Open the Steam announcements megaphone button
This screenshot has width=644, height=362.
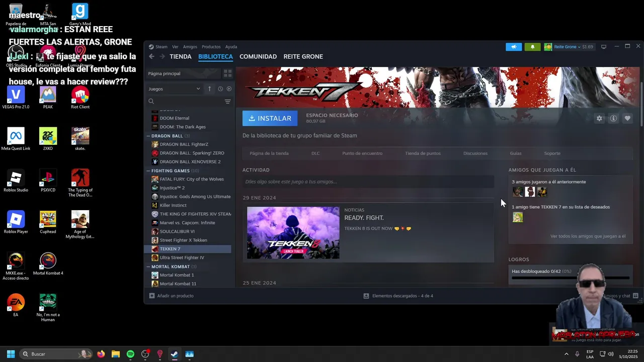click(514, 47)
